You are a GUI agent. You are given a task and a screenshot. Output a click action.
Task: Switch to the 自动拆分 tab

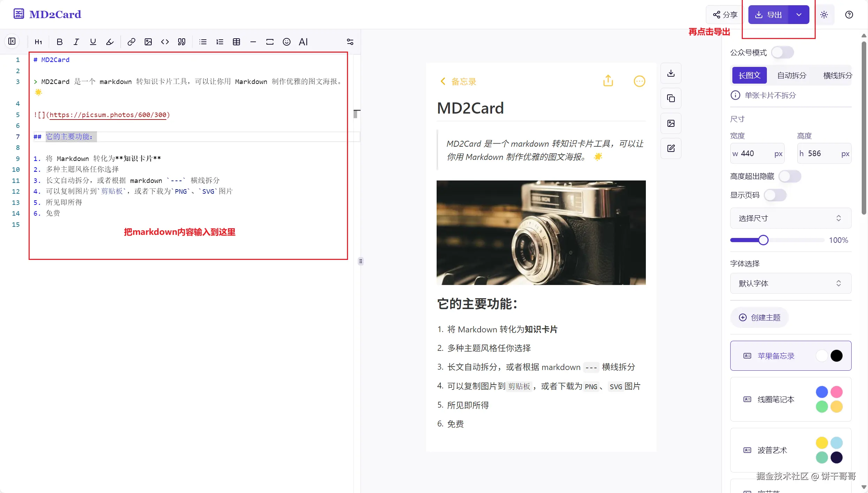point(791,75)
